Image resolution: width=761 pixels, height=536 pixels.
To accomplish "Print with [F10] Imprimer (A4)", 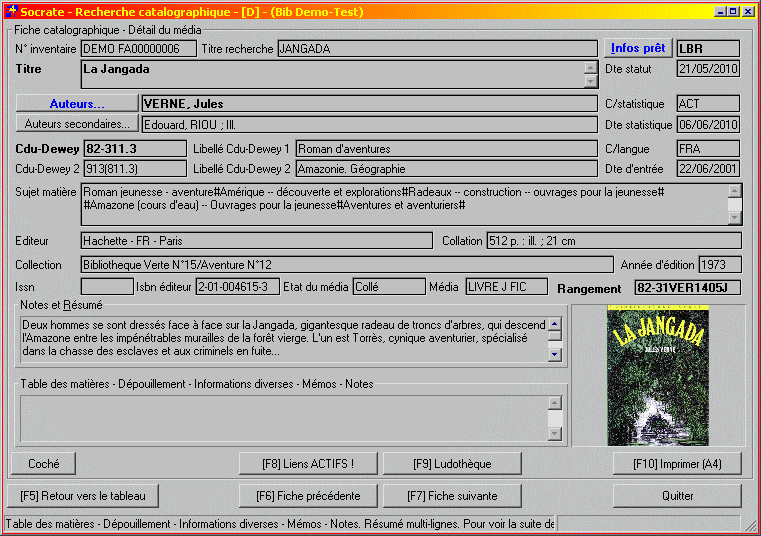I will [x=677, y=464].
